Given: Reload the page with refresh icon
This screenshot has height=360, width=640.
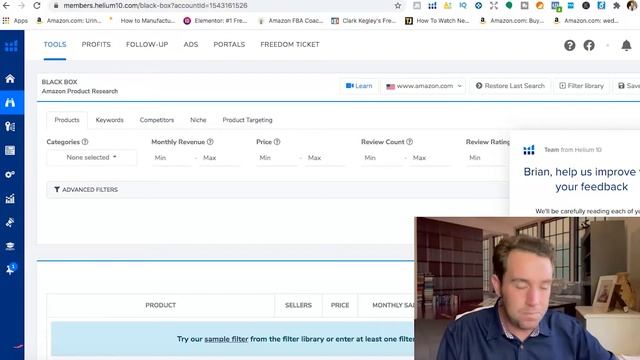Looking at the screenshot, I should [37, 6].
